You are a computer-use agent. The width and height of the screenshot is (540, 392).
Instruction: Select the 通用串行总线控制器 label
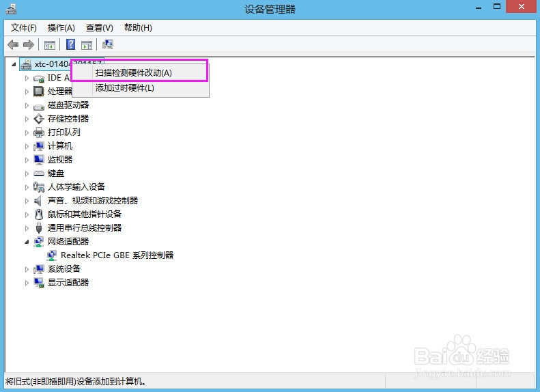85,227
